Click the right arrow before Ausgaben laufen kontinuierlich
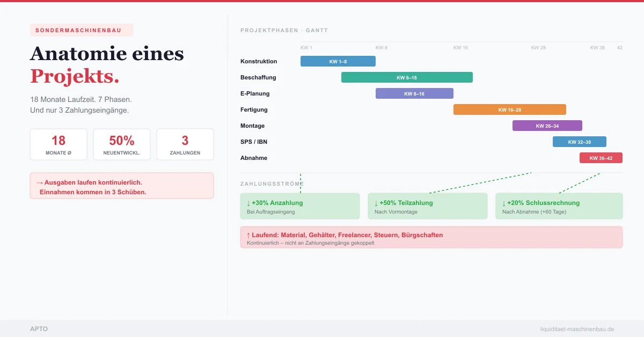The height and width of the screenshot is (337, 644). 40,183
